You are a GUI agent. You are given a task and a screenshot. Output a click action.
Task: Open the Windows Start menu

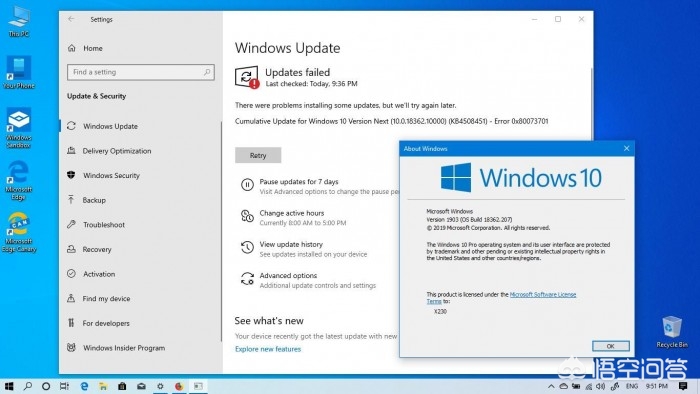(9, 386)
